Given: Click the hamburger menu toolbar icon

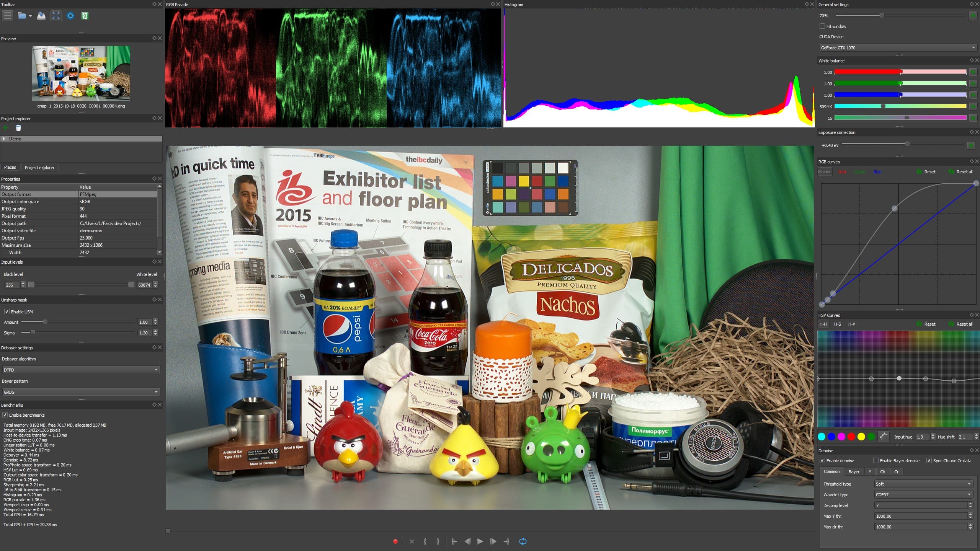Looking at the screenshot, I should [8, 16].
